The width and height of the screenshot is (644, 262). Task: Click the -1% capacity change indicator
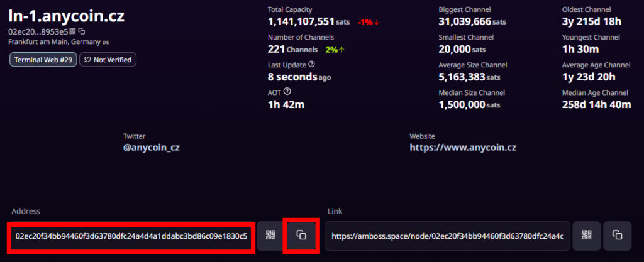click(369, 22)
